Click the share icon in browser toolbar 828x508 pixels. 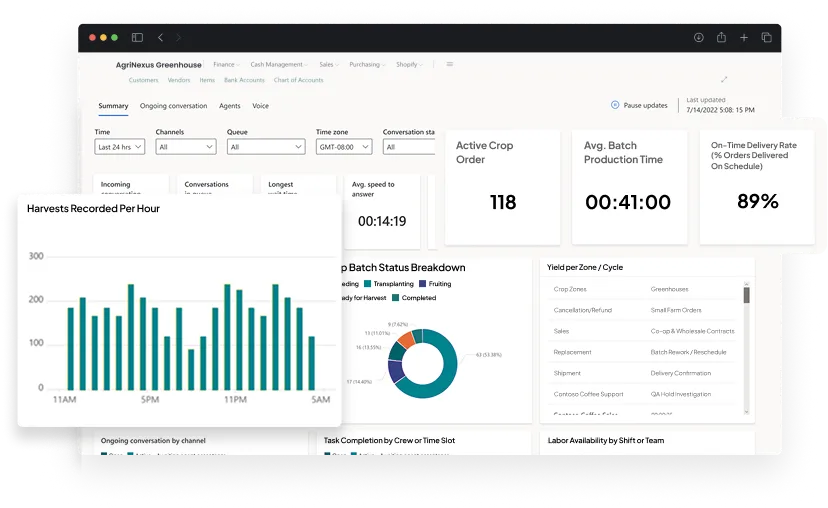tap(721, 38)
